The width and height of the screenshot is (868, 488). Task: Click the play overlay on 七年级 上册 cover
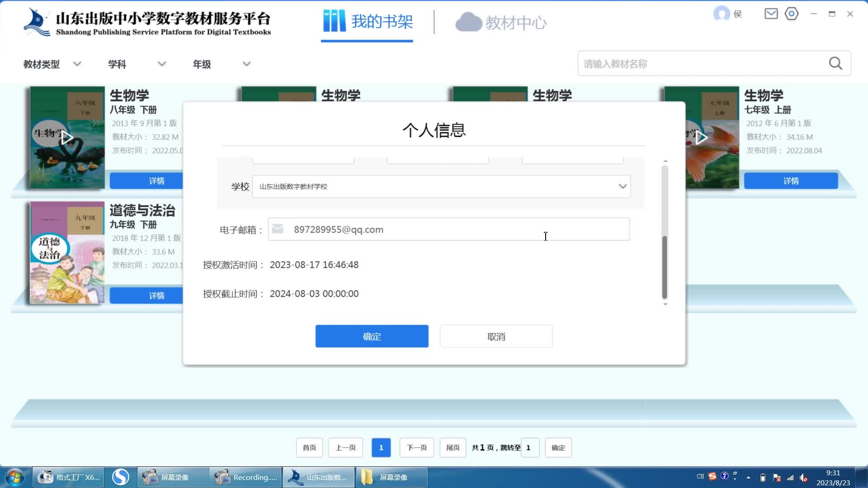coord(701,137)
